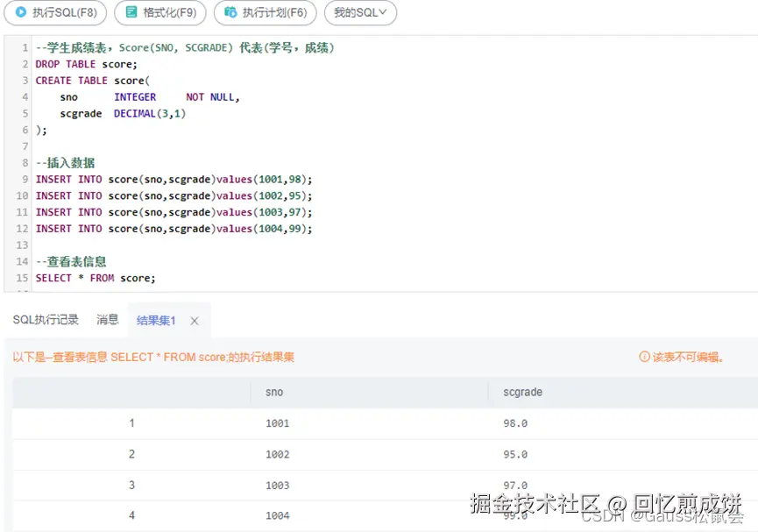The image size is (758, 532).
Task: Click line number 15 in gutter
Action: pos(22,278)
